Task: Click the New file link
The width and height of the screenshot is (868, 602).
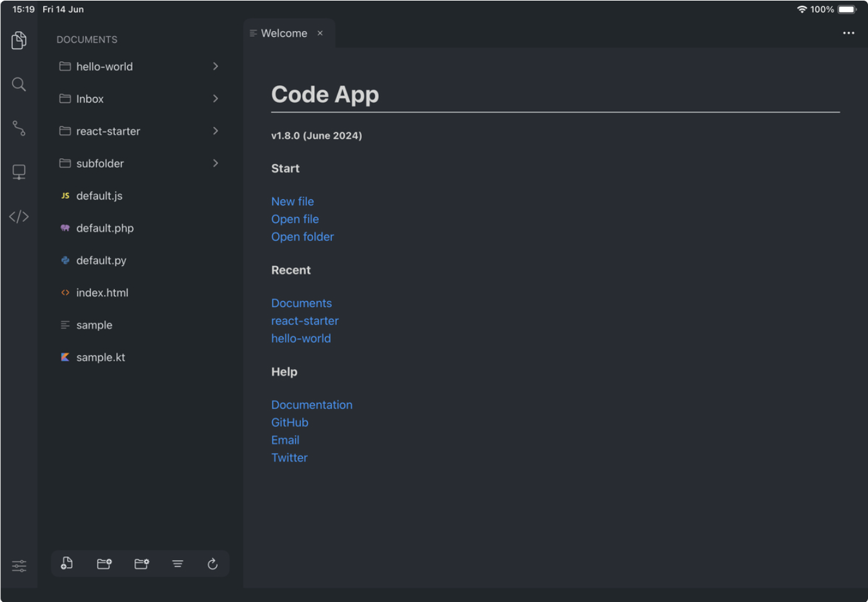Action: coord(292,201)
